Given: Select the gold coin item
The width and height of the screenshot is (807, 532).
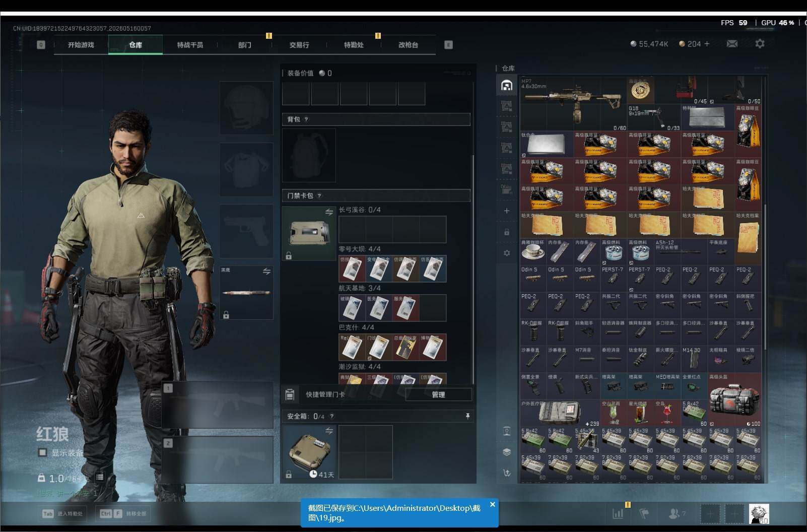Looking at the screenshot, I should (641, 91).
